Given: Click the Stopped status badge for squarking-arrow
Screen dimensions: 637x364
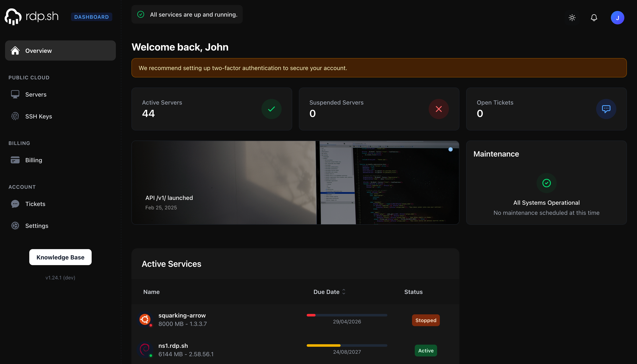Looking at the screenshot, I should pyautogui.click(x=426, y=320).
